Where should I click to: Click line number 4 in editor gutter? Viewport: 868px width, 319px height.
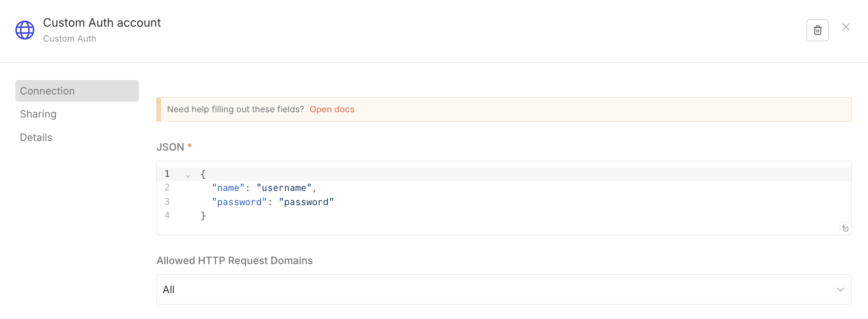pyautogui.click(x=167, y=216)
